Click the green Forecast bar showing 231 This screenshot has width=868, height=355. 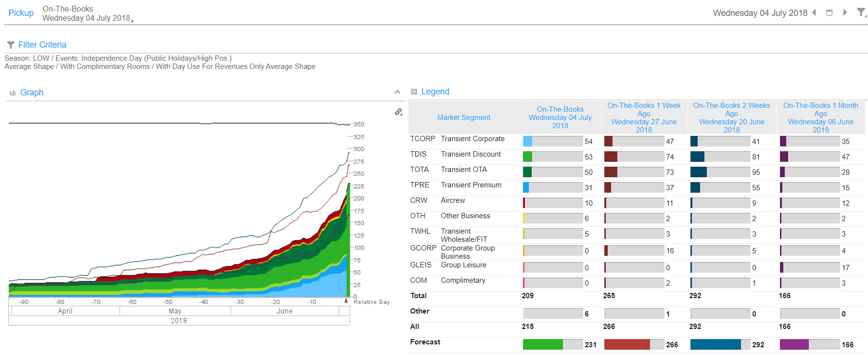(543, 344)
